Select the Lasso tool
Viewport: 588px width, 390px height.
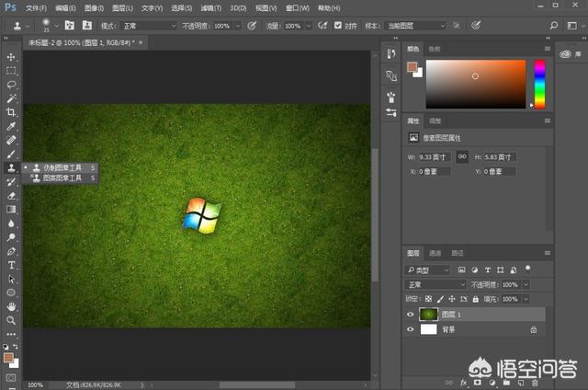tap(11, 84)
